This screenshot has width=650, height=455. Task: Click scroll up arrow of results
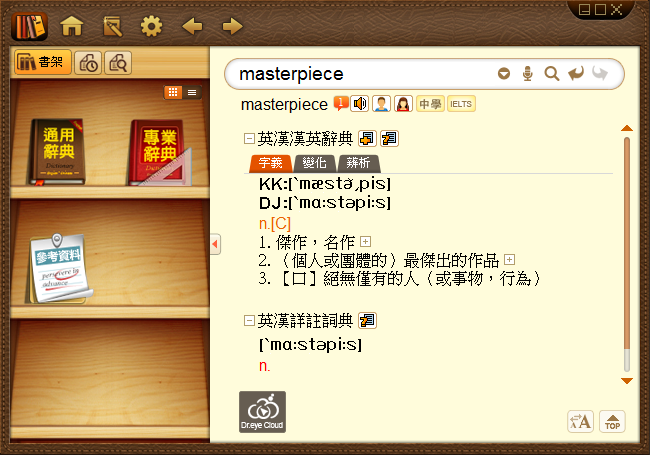[627, 128]
